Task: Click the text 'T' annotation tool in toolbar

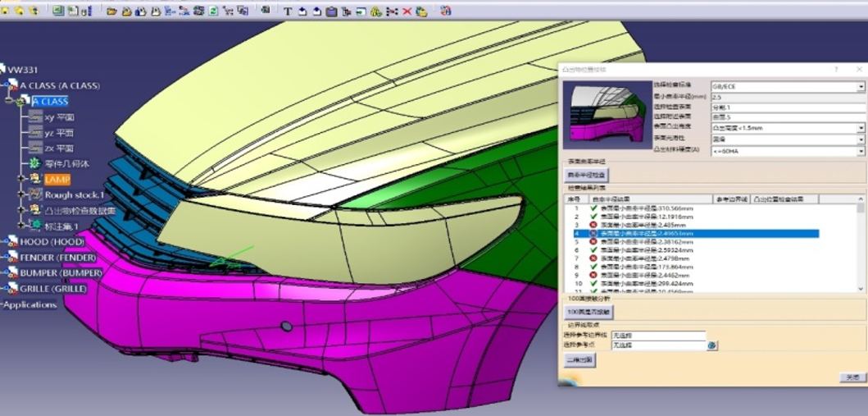Action: coord(288,11)
